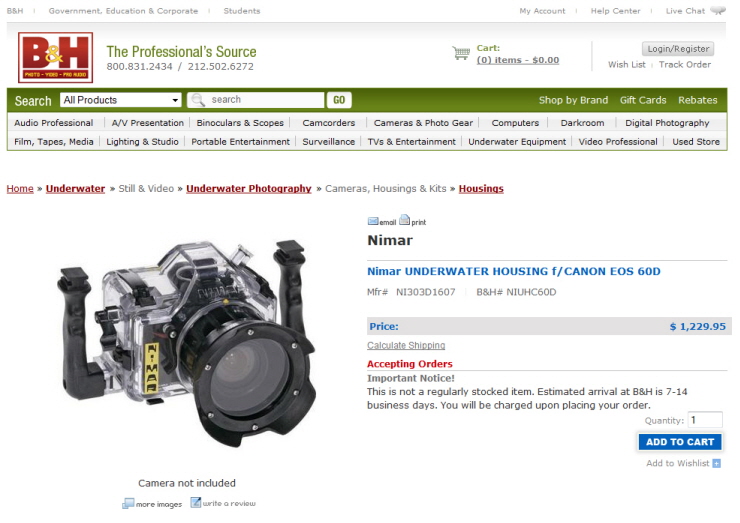Image resolution: width=740 pixels, height=523 pixels.
Task: Click the print page icon
Action: click(x=404, y=220)
